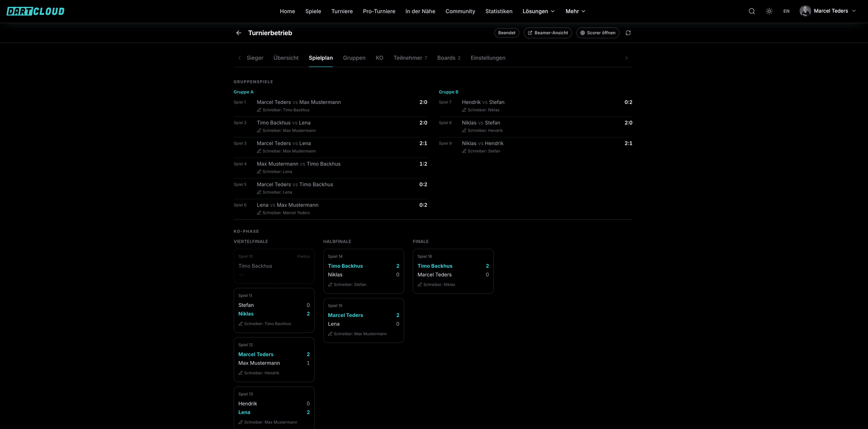Open Turniere in top navigation
This screenshot has width=868, height=429.
(x=342, y=11)
